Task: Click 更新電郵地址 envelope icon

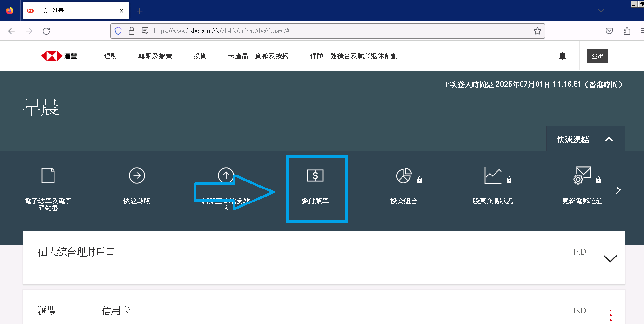Action: pyautogui.click(x=582, y=175)
